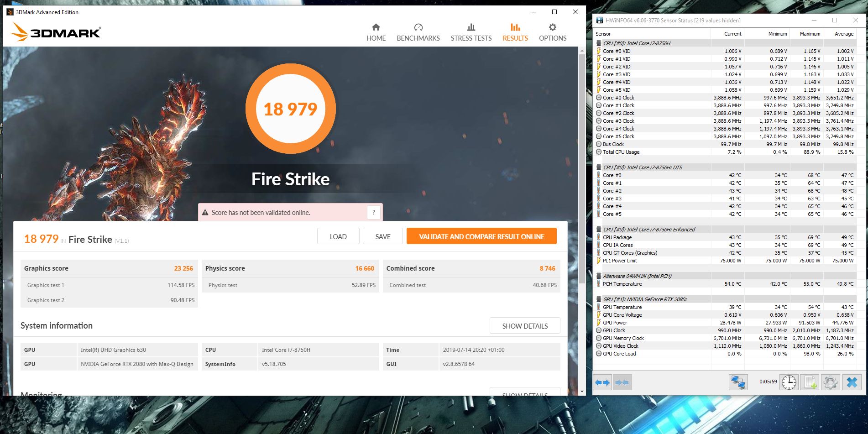Image resolution: width=868 pixels, height=434 pixels.
Task: Select the PCH Temperature row
Action: tap(726, 284)
